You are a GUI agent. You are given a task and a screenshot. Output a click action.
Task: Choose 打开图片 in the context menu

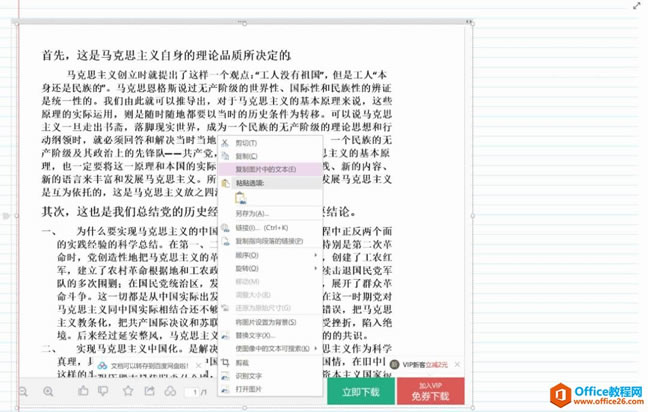(270, 389)
